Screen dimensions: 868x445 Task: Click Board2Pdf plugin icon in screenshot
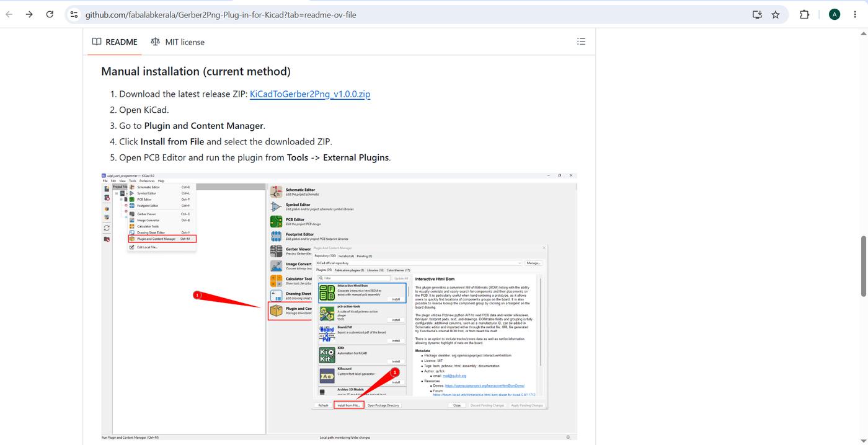[327, 334]
